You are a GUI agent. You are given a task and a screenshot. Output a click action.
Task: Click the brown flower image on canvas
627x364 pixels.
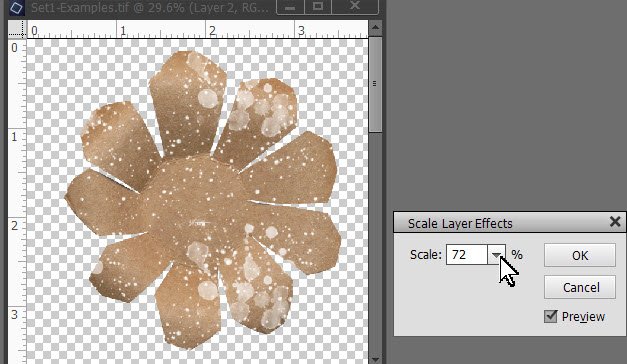pyautogui.click(x=203, y=200)
